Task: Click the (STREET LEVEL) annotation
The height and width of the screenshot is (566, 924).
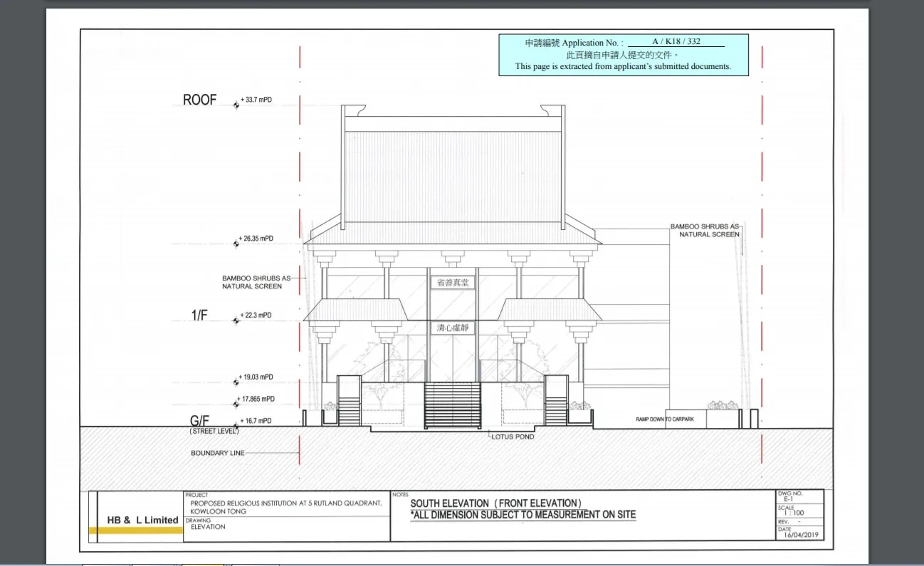Action: click(214, 431)
